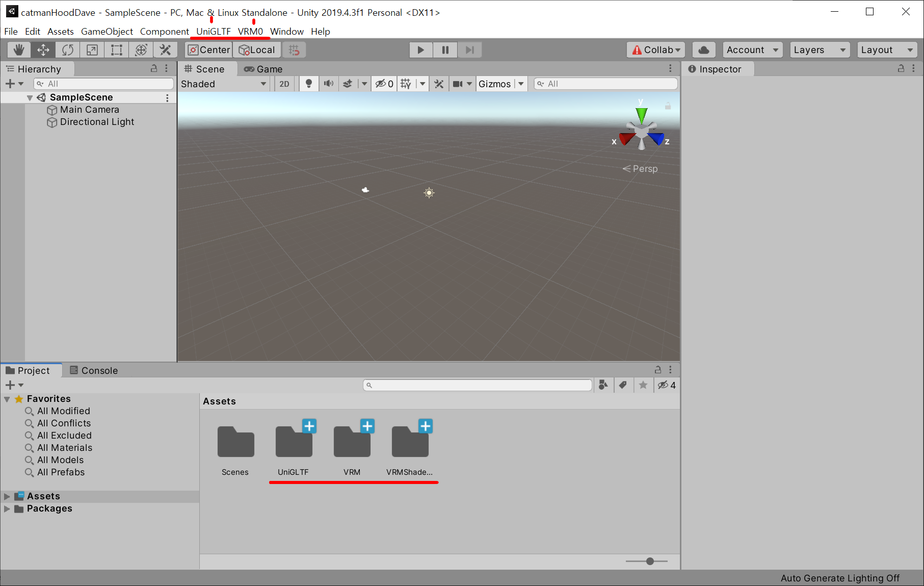Select the Rotate tool
This screenshot has width=924, height=586.
pyautogui.click(x=68, y=50)
